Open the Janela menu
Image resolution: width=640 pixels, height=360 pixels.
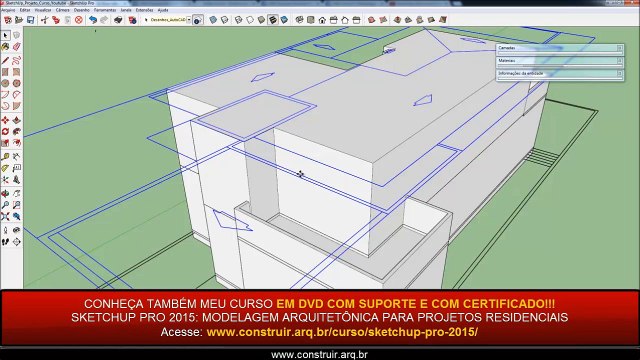click(126, 10)
